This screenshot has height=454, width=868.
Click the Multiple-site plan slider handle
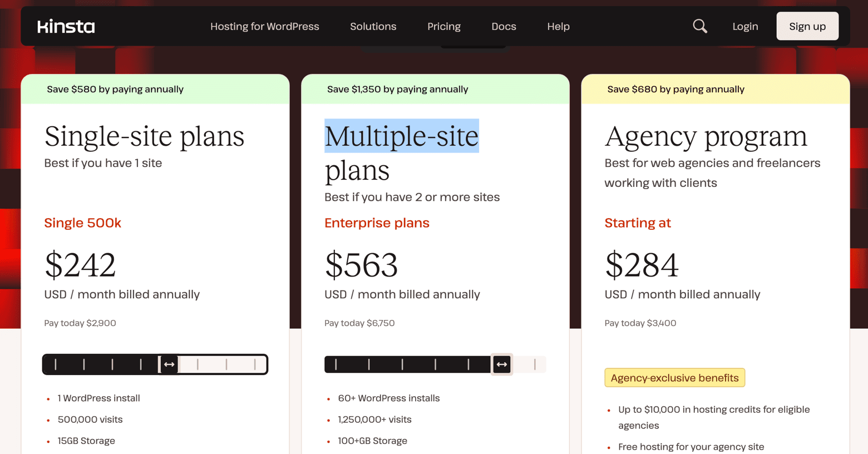click(502, 364)
